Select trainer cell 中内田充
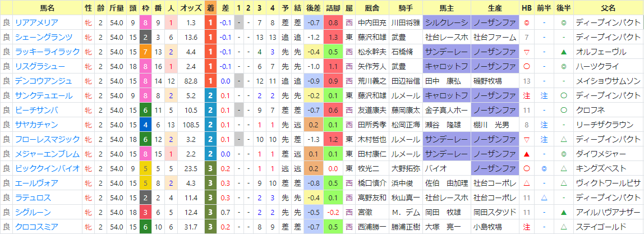This screenshot has width=644, height=234. pos(372,23)
